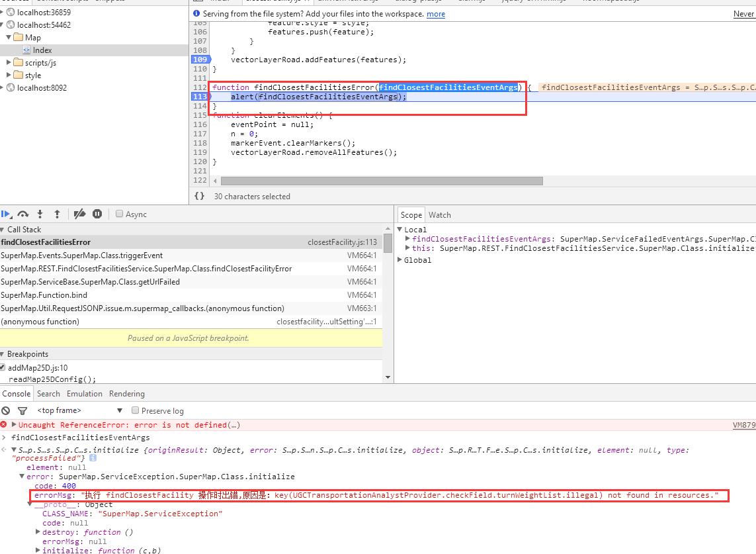Click line number 113 breakpoint

pyautogui.click(x=200, y=97)
